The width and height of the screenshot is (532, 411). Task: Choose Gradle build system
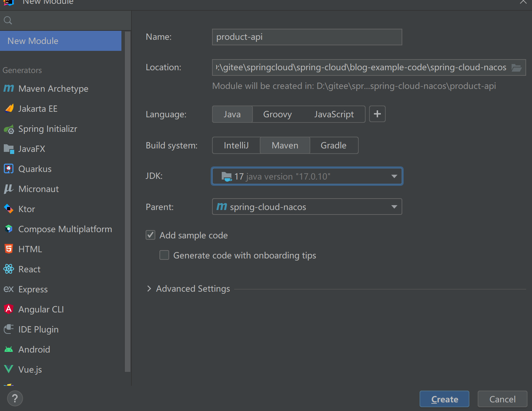[x=333, y=145]
